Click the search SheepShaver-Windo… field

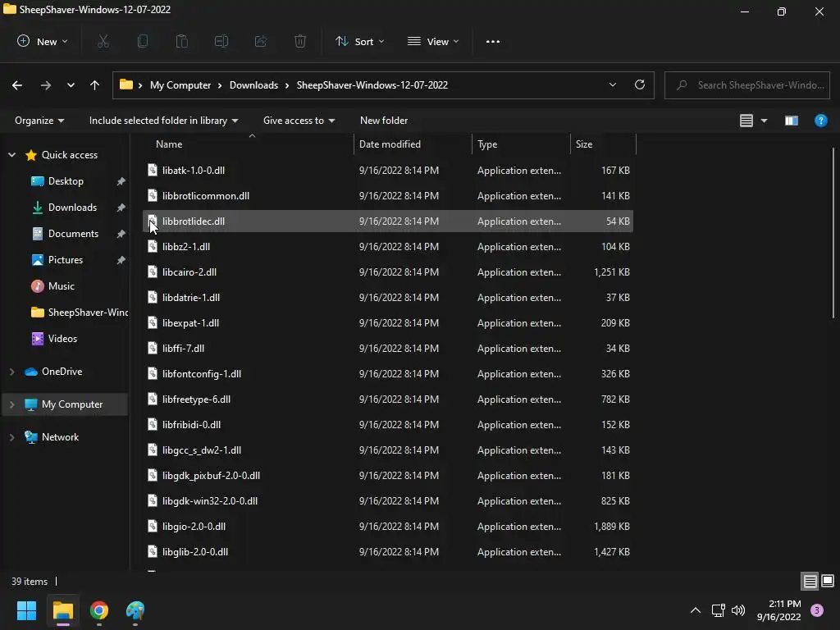tap(747, 85)
